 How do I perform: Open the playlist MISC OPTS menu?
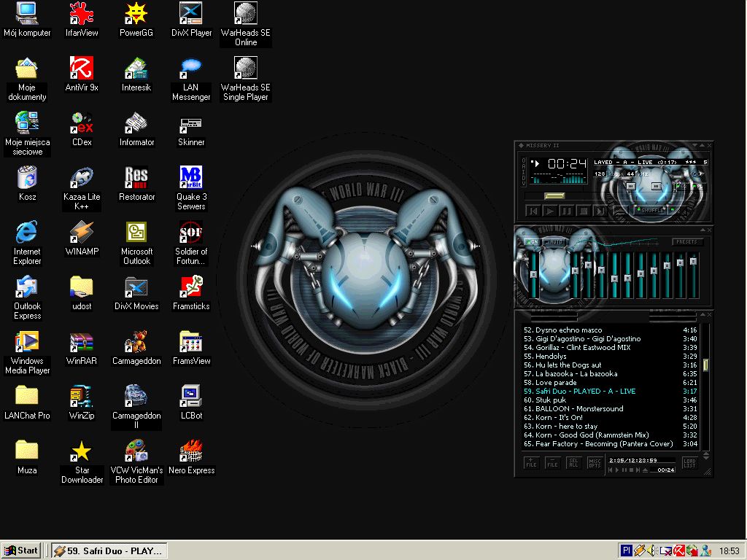[x=595, y=463]
